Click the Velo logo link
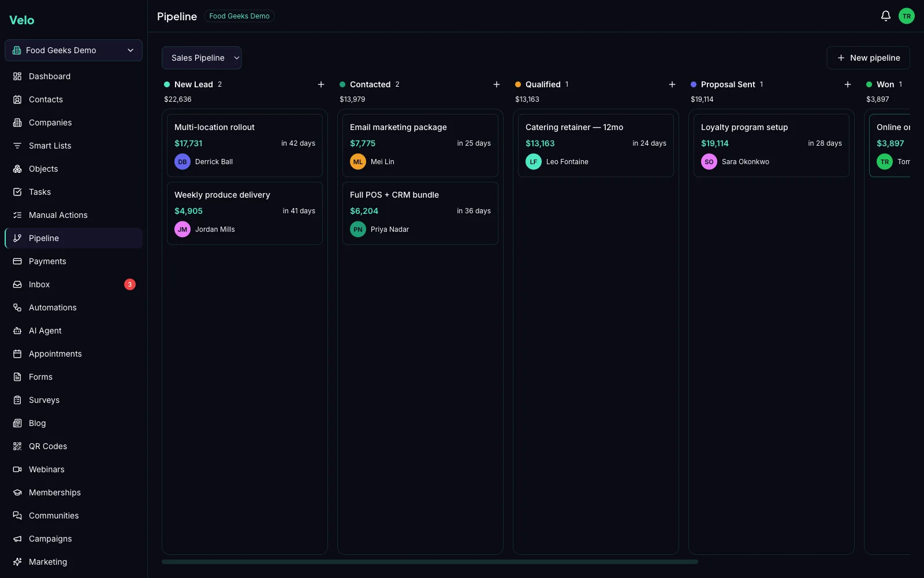 [22, 20]
